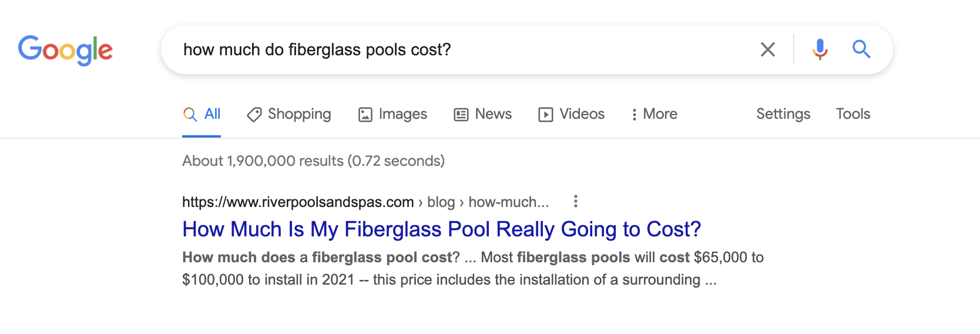Expand the More search categories menu
Screen dimensions: 980x334
[x=654, y=114]
